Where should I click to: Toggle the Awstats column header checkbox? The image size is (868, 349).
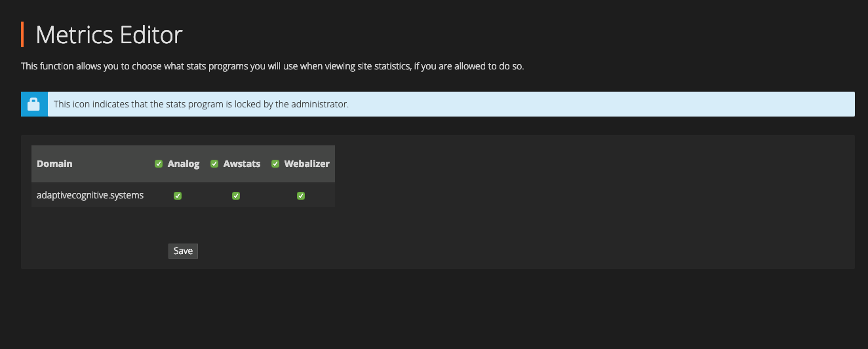pos(214,164)
